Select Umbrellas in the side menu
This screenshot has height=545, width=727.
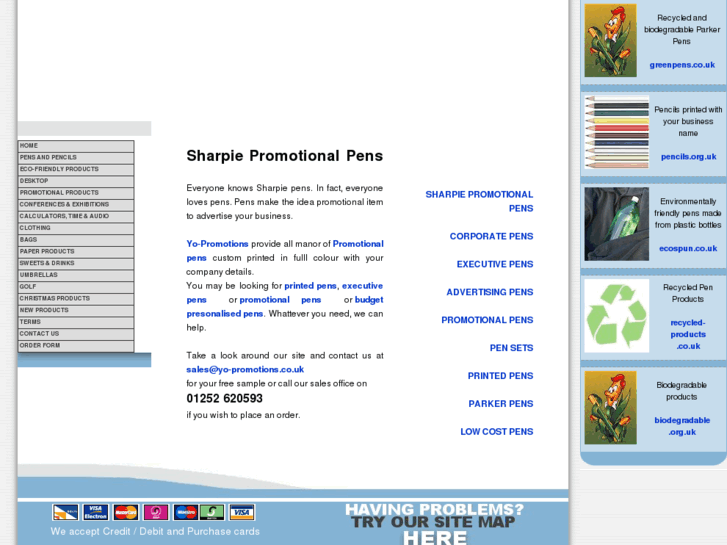coord(76,275)
